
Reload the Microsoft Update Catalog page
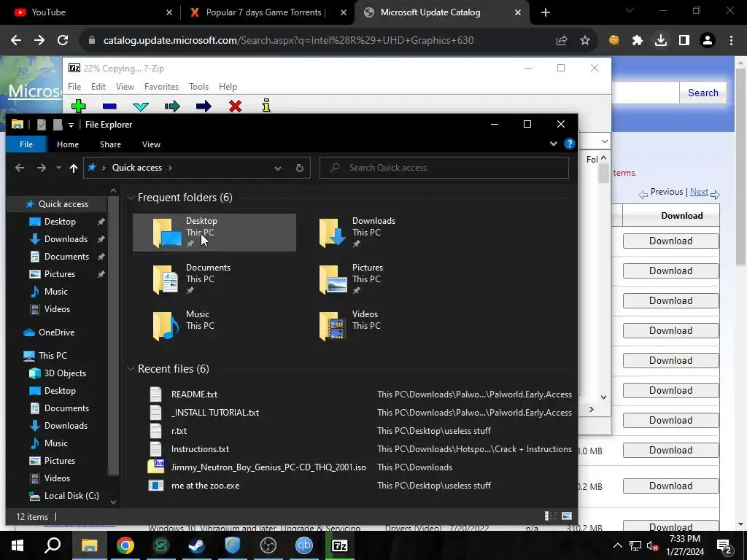63,41
